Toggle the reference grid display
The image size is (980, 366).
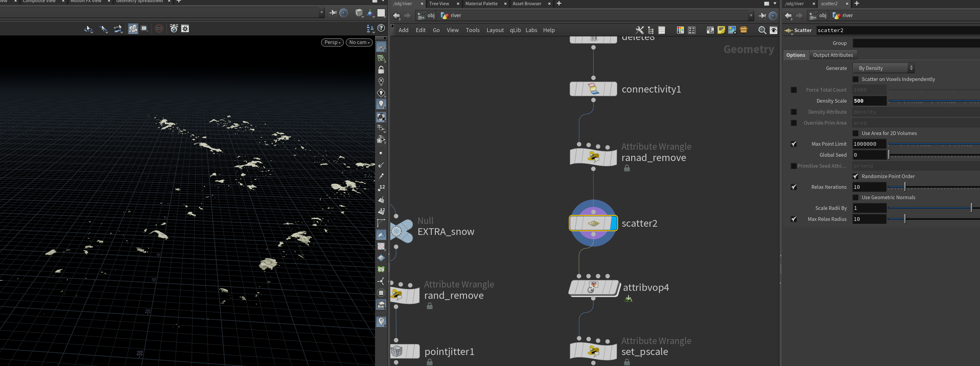coord(381,48)
